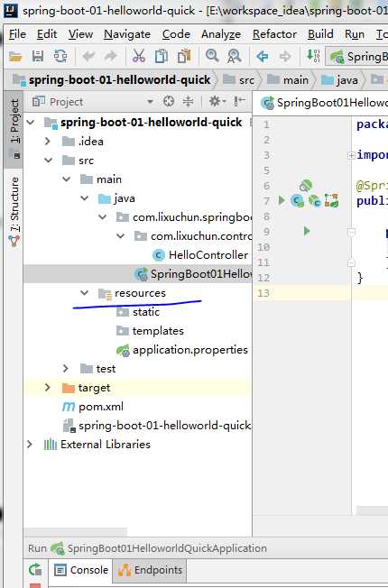Click the Redo arrow icon
The width and height of the screenshot is (388, 588).
[x=111, y=56]
